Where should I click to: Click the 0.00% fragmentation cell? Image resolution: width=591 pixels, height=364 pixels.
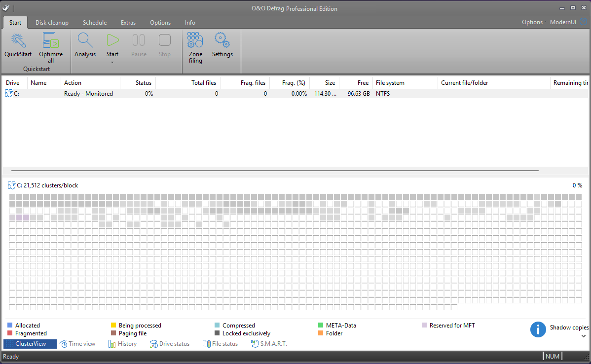(x=299, y=94)
